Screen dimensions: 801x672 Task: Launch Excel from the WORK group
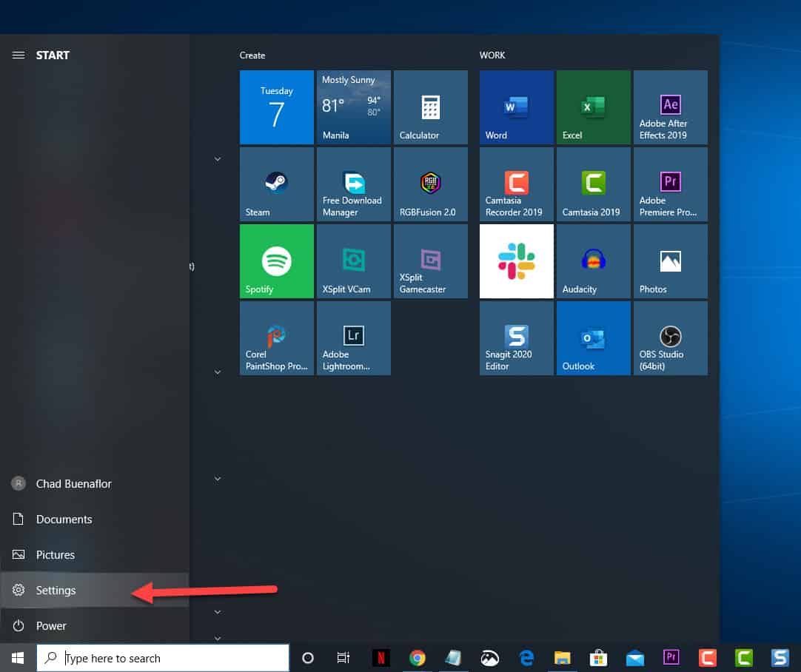click(x=594, y=107)
